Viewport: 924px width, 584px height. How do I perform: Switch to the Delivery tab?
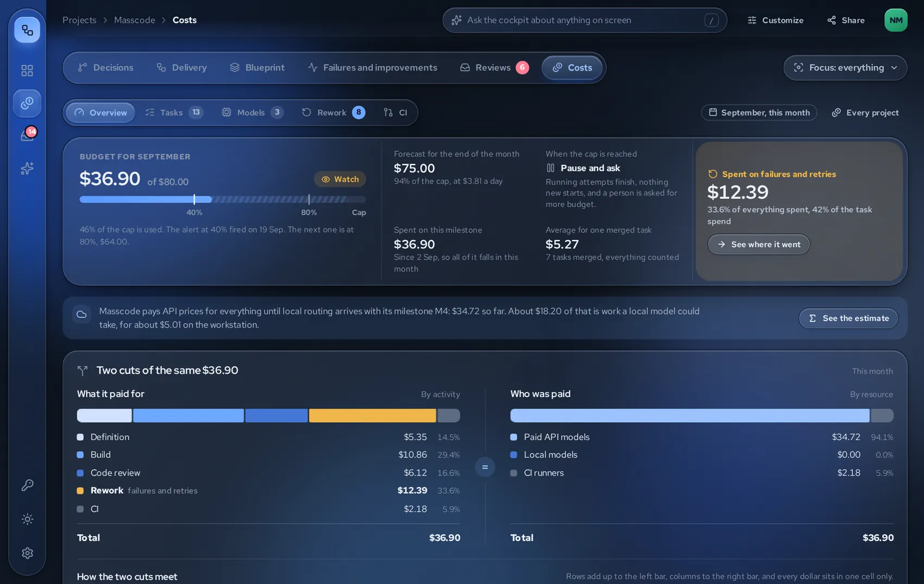pyautogui.click(x=182, y=68)
